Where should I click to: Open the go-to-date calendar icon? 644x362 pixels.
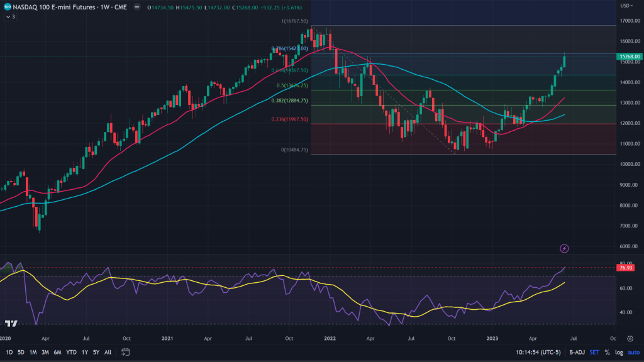click(x=126, y=352)
